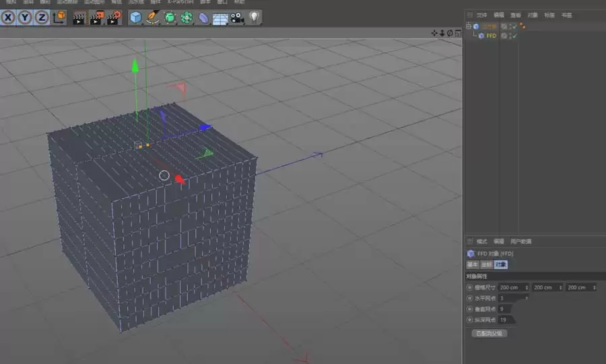The height and width of the screenshot is (364, 606).
Task: Toggle the X axis lock
Action: (8, 17)
